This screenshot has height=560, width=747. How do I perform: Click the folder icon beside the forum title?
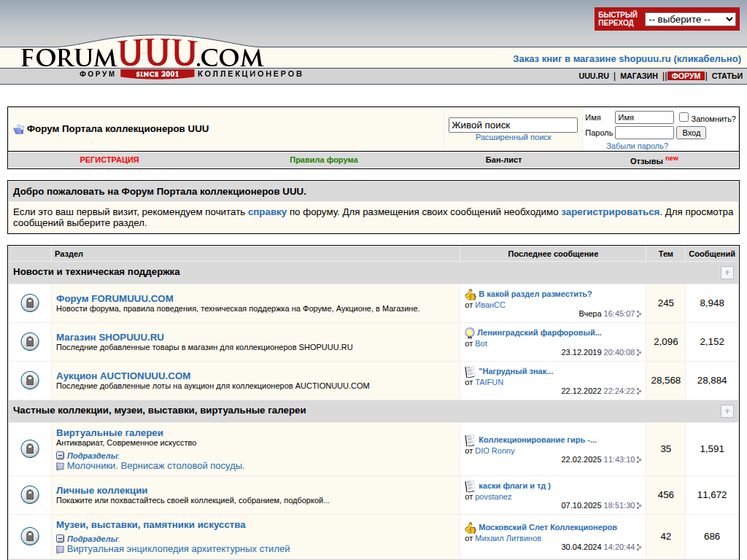point(18,129)
